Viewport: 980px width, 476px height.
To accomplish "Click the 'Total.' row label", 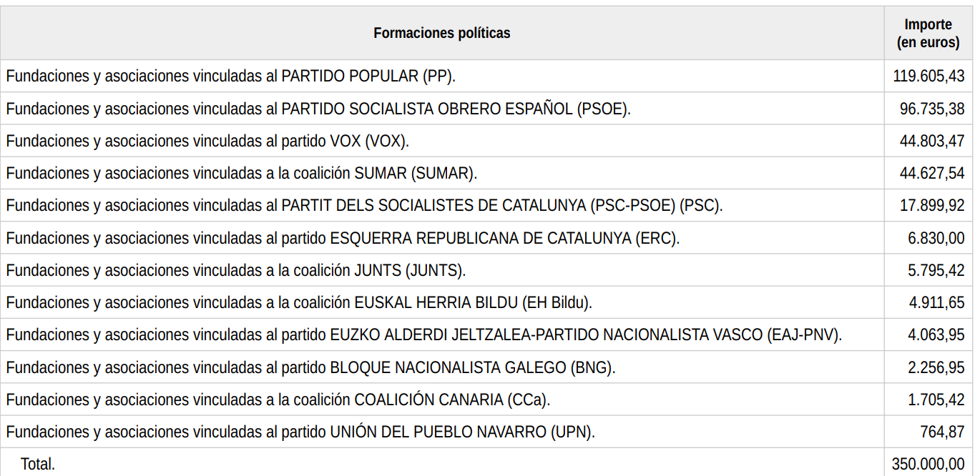I will click(x=38, y=464).
